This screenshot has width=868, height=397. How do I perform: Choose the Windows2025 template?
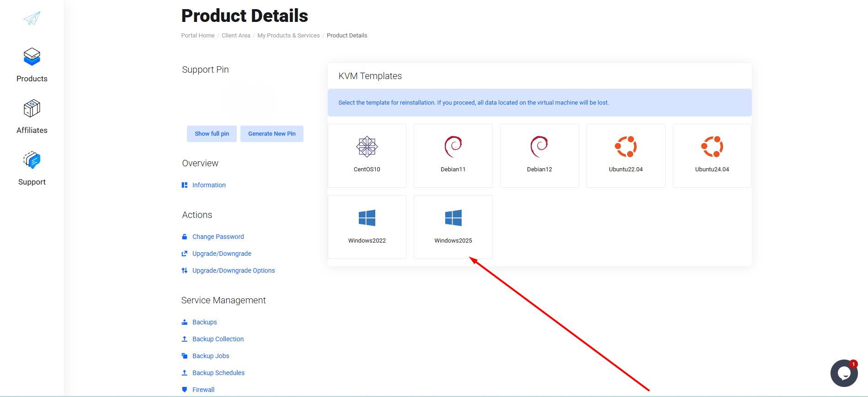pyautogui.click(x=453, y=227)
